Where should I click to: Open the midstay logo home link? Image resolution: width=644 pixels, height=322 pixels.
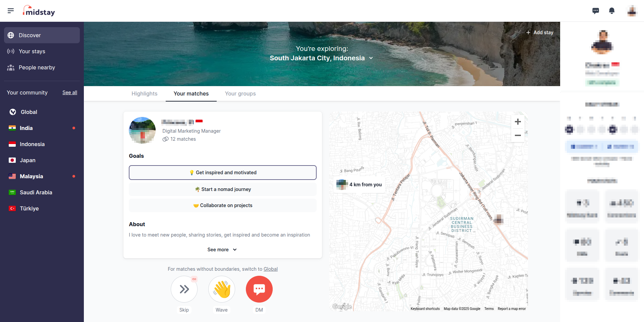(39, 11)
